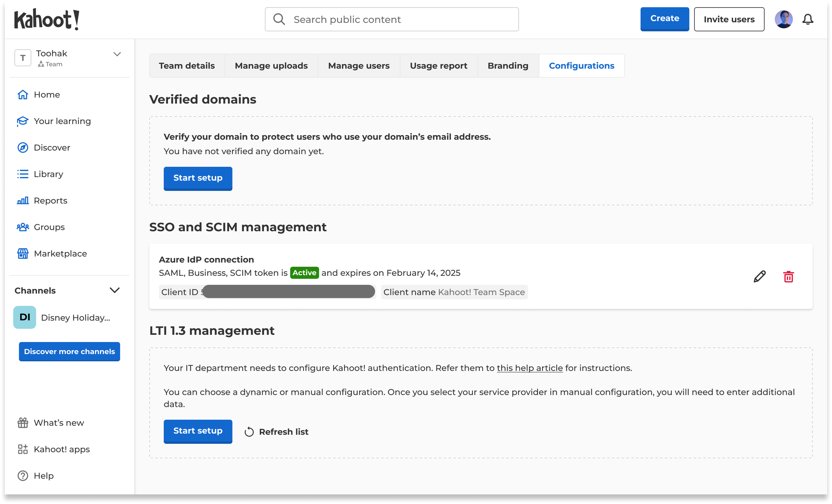Click the Kahoot! logo
Screen dimensions: 832x504
[47, 20]
